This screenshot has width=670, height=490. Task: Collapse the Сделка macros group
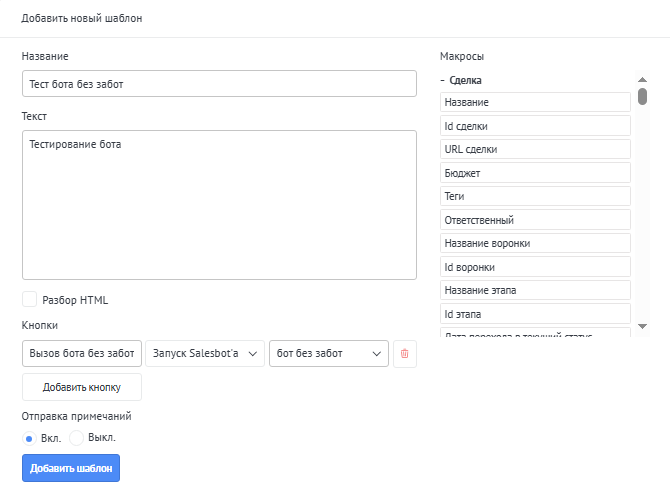tap(461, 80)
